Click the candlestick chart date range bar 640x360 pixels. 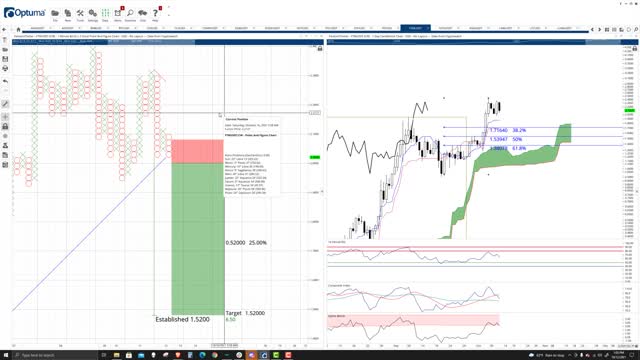tap(483, 42)
